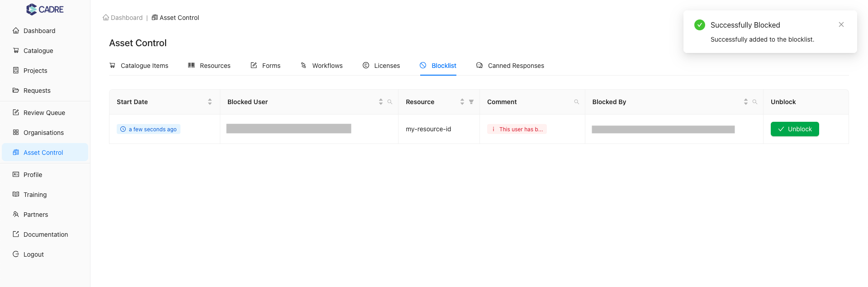Search in the Blocked User column
This screenshot has width=868, height=287.
point(390,102)
